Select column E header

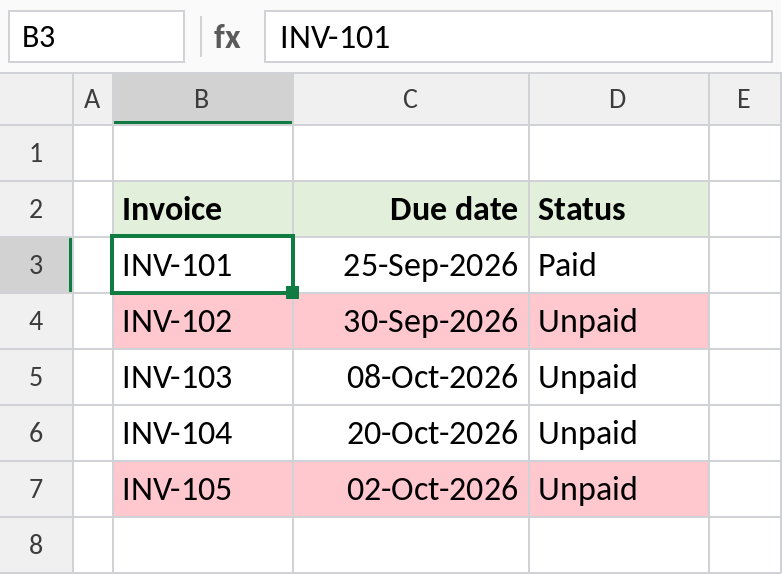(x=746, y=99)
